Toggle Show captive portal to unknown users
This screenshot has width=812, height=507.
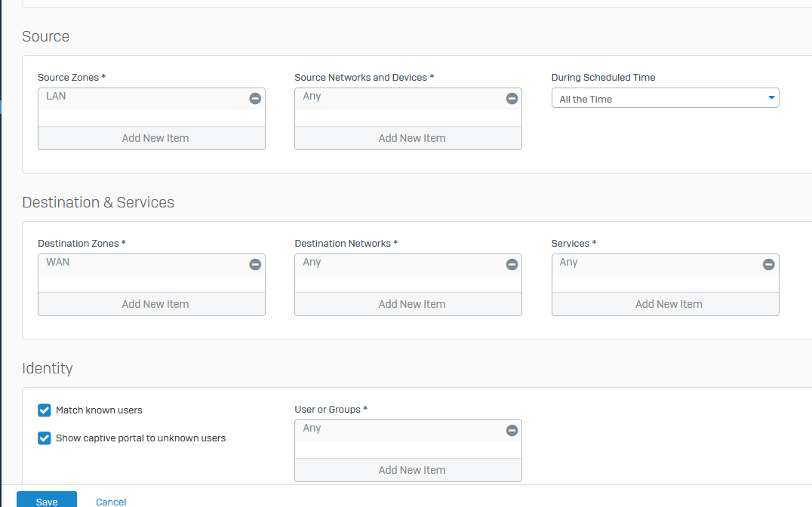(x=45, y=438)
